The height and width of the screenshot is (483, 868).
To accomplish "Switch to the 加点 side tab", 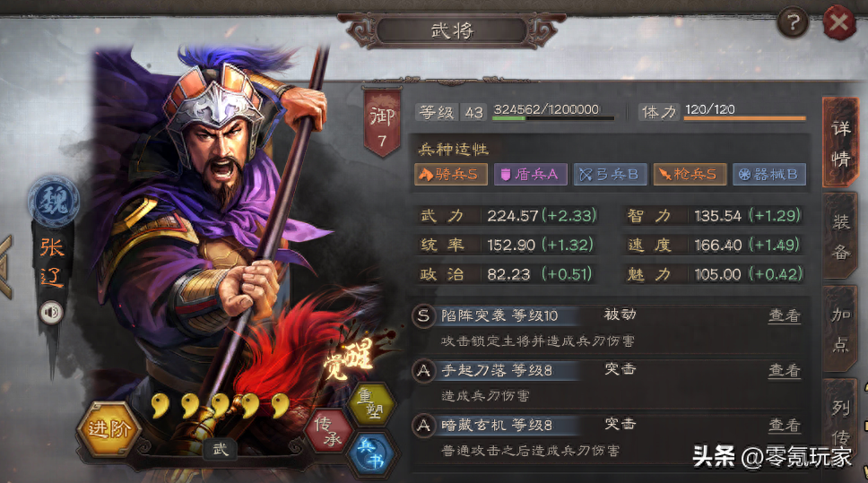I will [840, 329].
